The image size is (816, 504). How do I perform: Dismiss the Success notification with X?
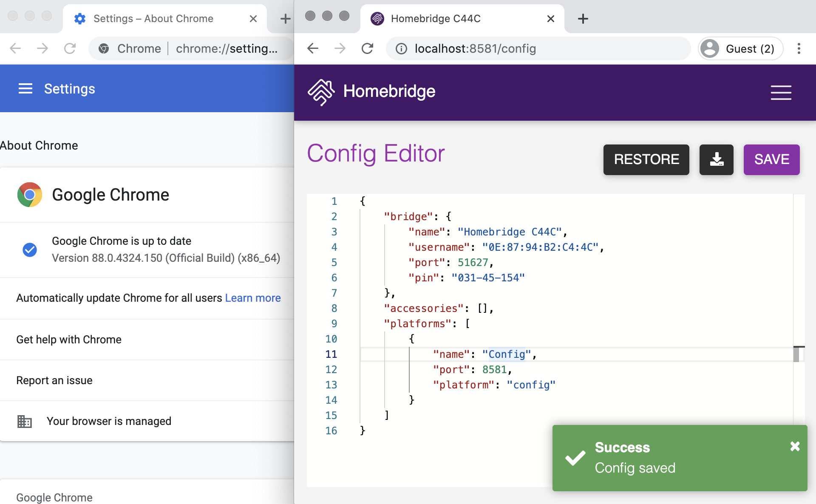795,446
